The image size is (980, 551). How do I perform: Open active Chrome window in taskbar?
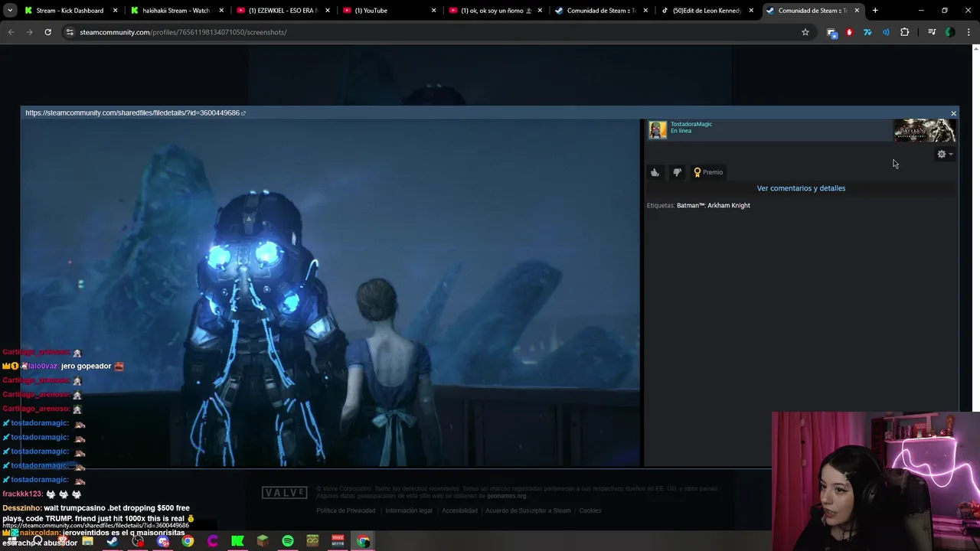pos(363,541)
